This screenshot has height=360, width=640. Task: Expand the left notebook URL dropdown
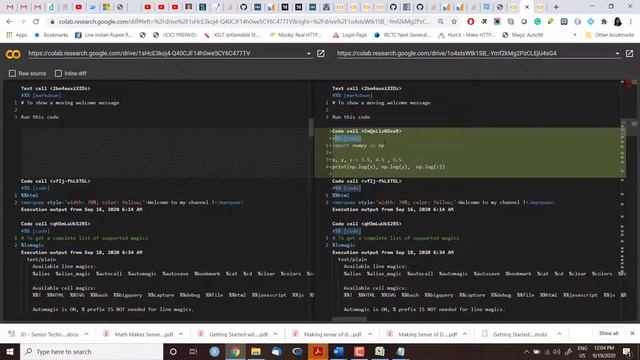pos(309,53)
